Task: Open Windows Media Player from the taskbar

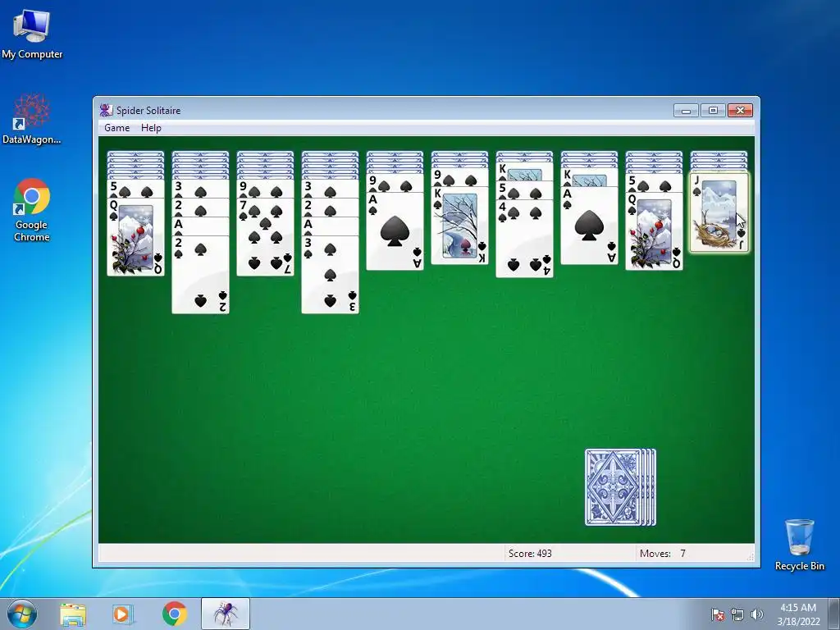Action: 123,614
